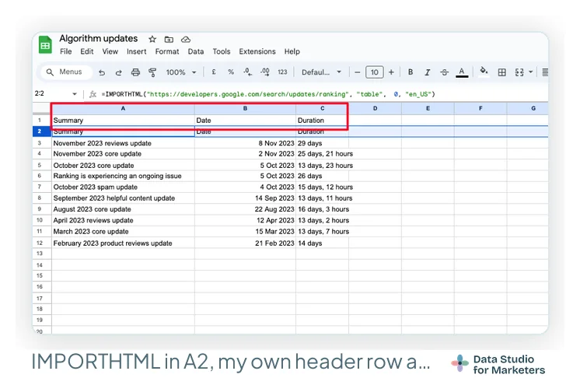580x392 pixels.
Task: Open the Edit menu
Action: [87, 51]
